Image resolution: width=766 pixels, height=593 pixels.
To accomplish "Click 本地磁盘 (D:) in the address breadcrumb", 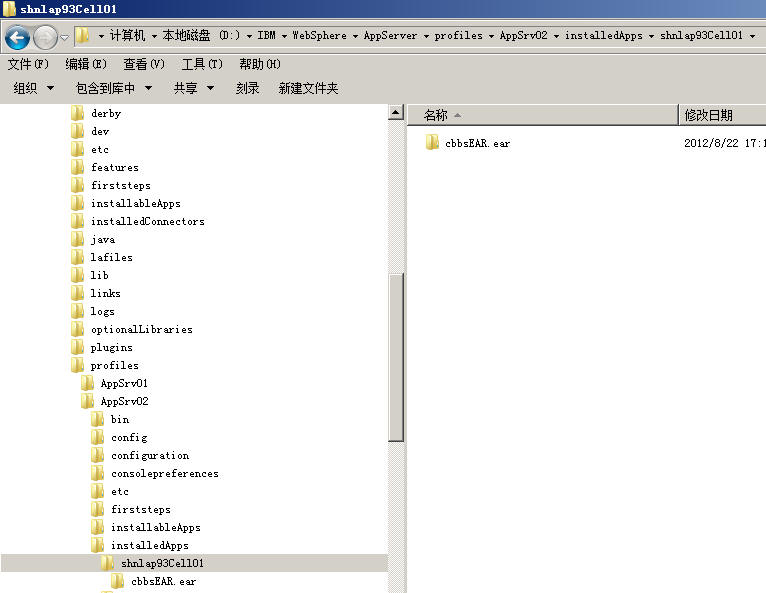I will pyautogui.click(x=201, y=36).
